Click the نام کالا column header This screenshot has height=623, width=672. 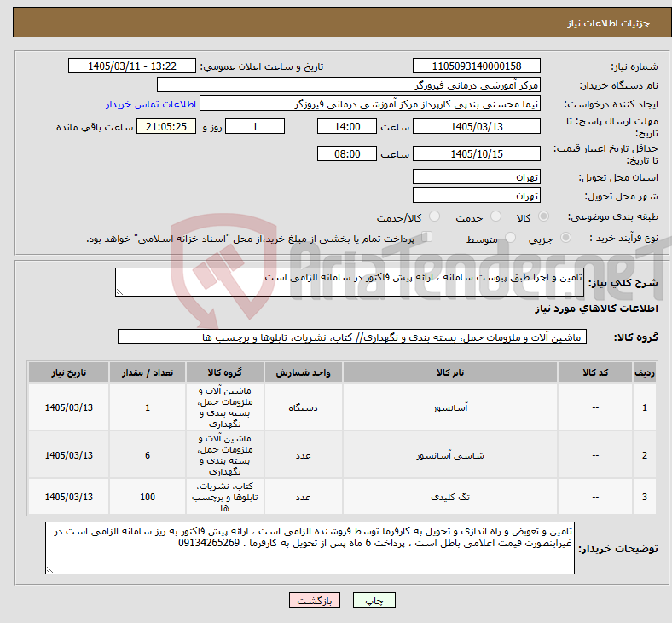coord(450,372)
